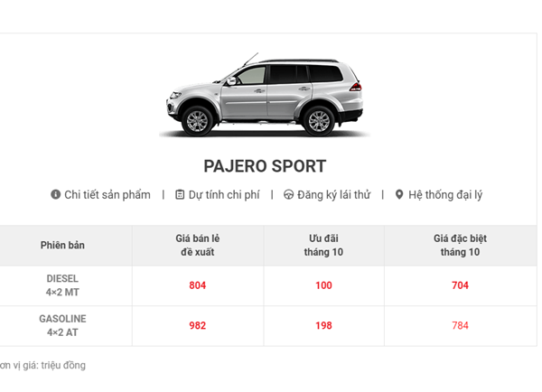Click the steering wheel icon for test drive
This screenshot has height=392, width=542.
click(x=288, y=194)
